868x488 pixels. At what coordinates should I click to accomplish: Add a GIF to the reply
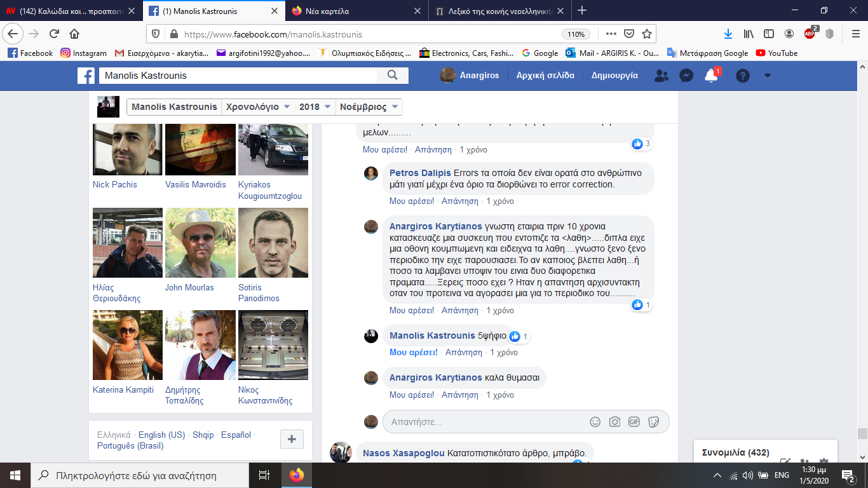[x=634, y=422]
